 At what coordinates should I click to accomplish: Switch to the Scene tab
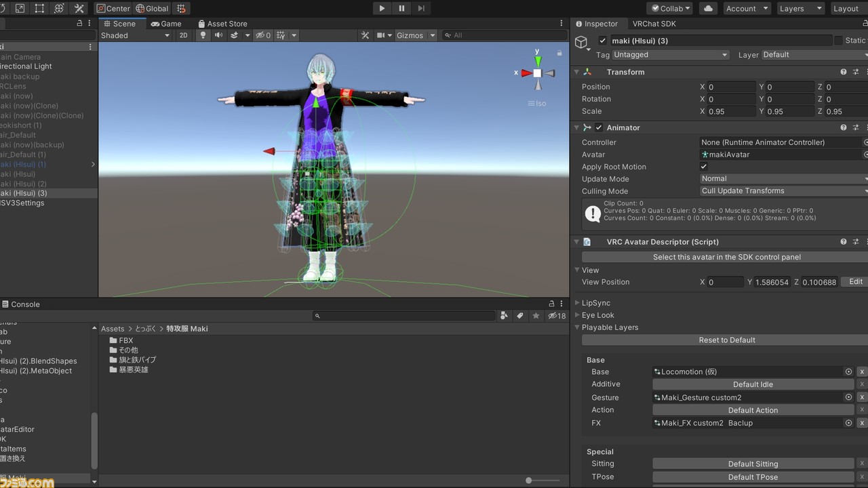(x=119, y=24)
